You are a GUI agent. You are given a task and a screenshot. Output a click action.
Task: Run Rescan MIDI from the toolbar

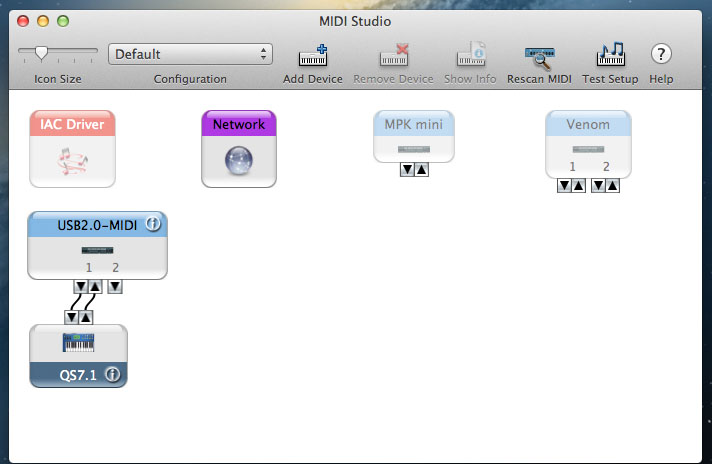tap(539, 57)
